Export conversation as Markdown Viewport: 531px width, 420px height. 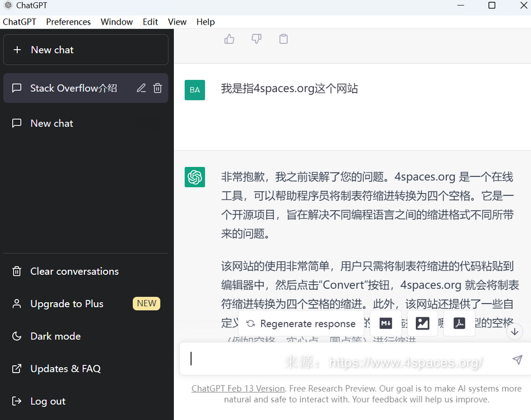(x=386, y=323)
